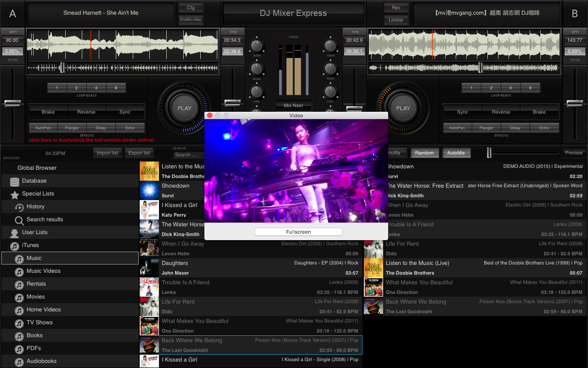Select the Special Lists star icon

pos(15,194)
